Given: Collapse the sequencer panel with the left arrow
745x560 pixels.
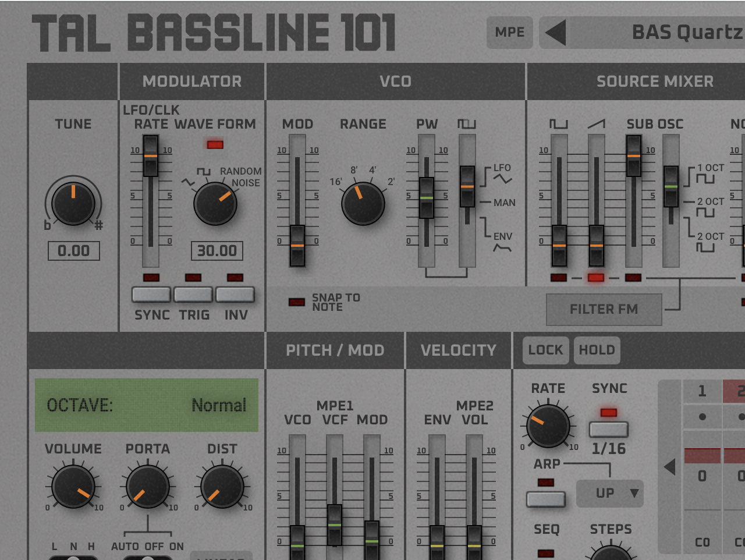Looking at the screenshot, I should (x=669, y=466).
